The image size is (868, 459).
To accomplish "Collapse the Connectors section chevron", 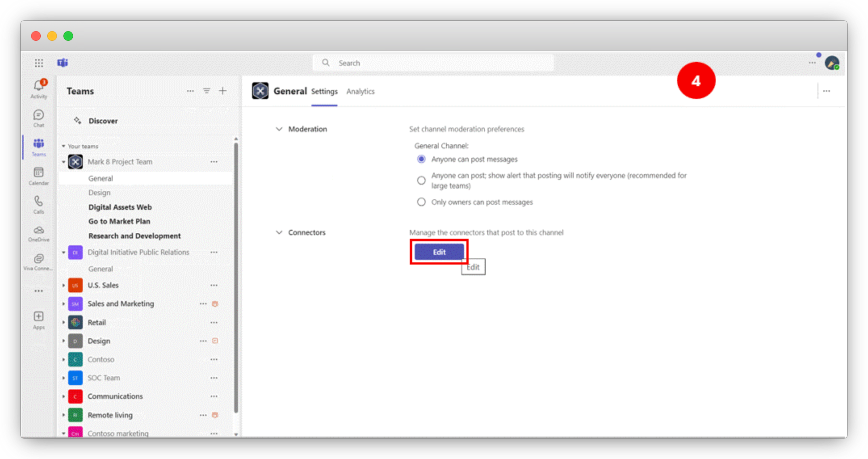I will [x=279, y=233].
